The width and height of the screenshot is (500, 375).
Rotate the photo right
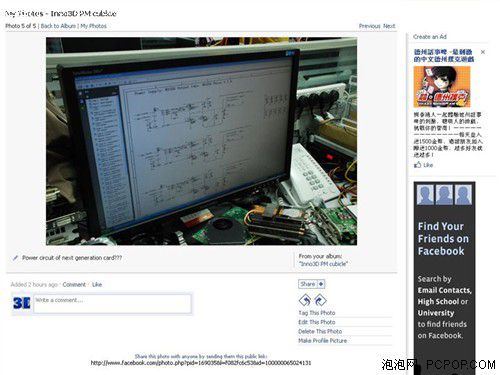[x=320, y=300]
